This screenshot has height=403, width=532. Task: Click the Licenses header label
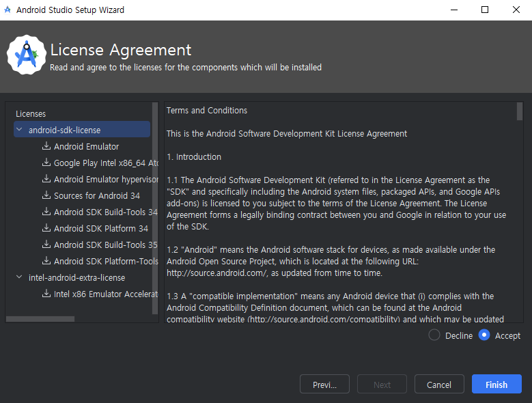(x=31, y=113)
